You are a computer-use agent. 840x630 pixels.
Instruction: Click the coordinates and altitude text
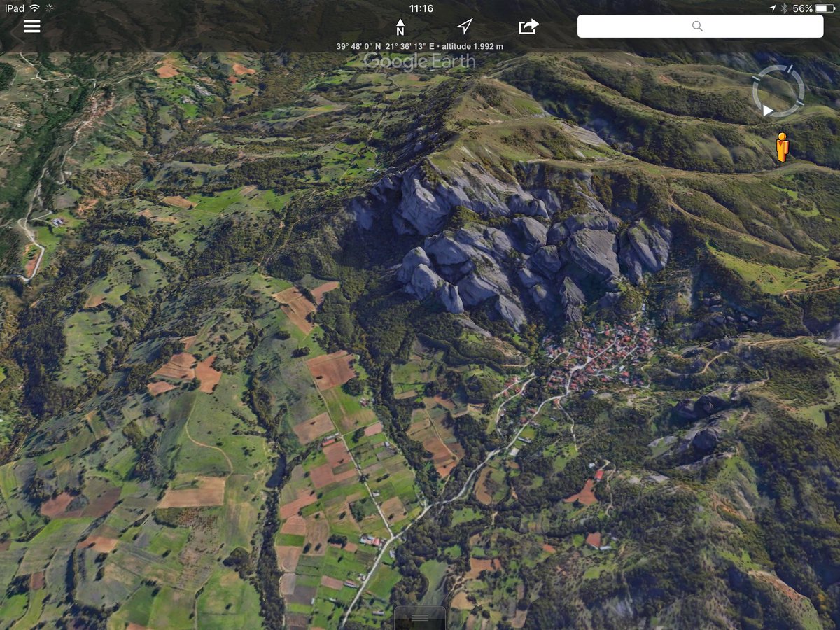[x=420, y=47]
